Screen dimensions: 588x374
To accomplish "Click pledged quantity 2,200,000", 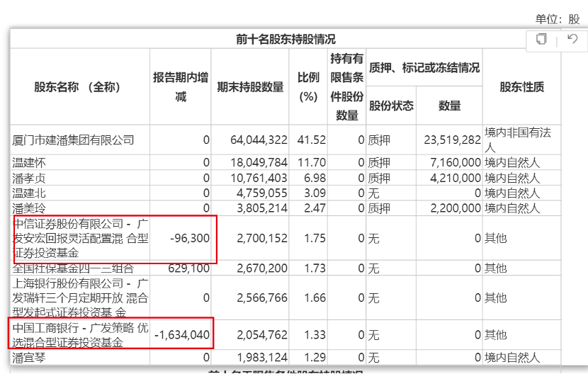I will pyautogui.click(x=456, y=208).
